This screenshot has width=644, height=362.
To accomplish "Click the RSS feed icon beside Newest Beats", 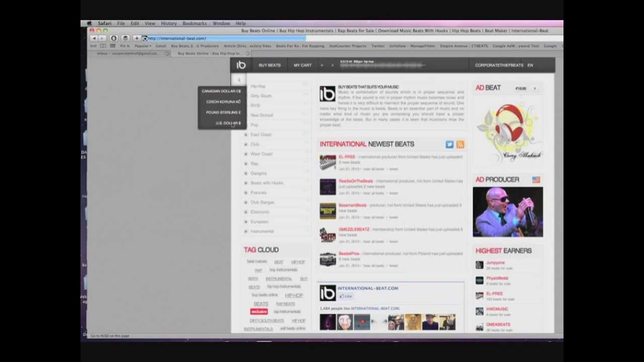I will click(x=460, y=144).
